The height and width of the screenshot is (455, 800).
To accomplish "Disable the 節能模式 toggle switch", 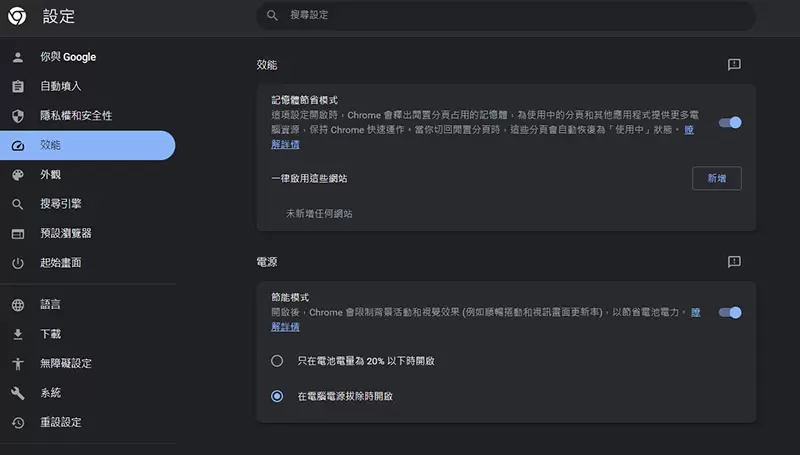I will 731,312.
